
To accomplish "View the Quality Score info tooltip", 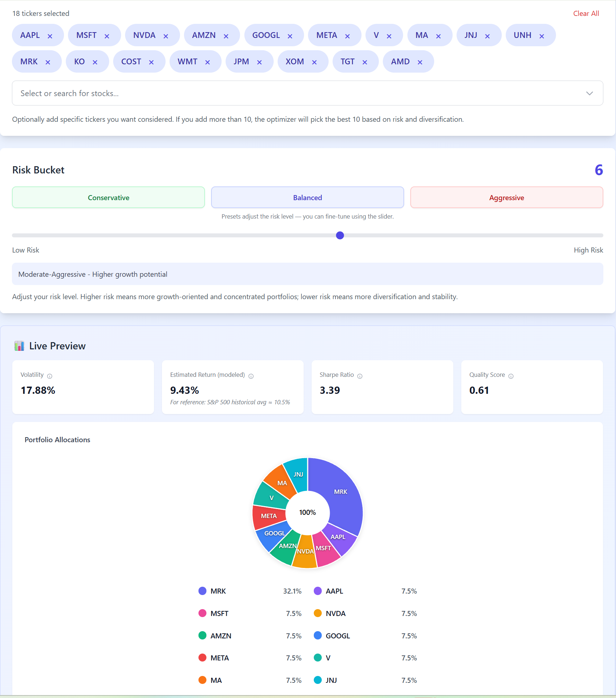I will [511, 376].
